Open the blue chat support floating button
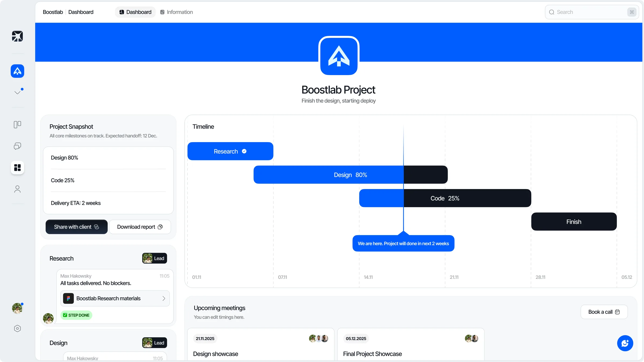 [625, 343]
